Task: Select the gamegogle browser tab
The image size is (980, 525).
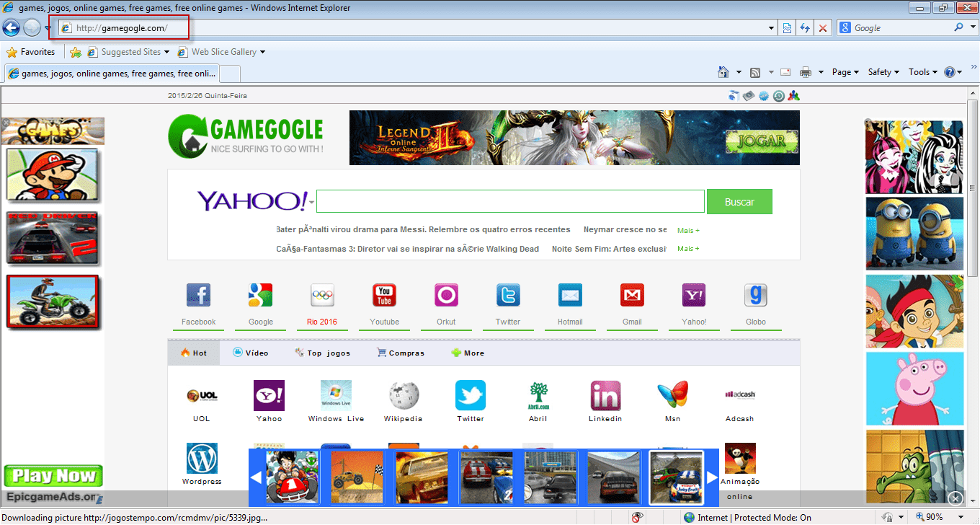Action: [x=112, y=74]
